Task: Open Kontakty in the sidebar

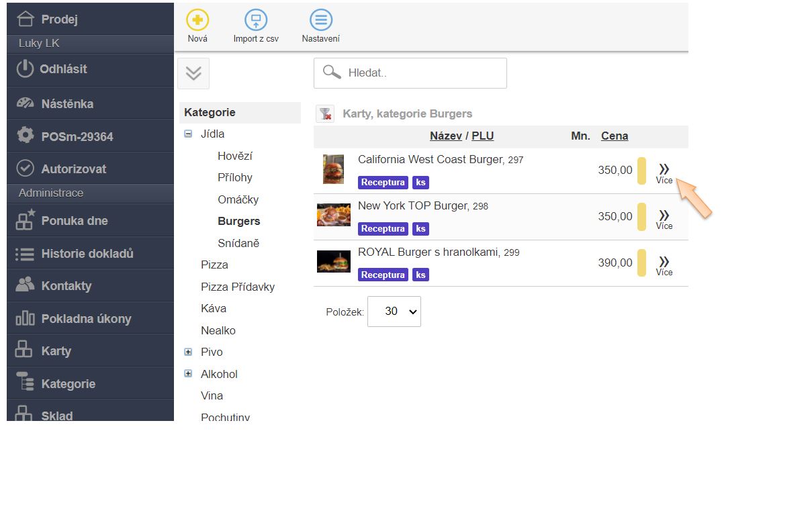Action: tap(66, 286)
